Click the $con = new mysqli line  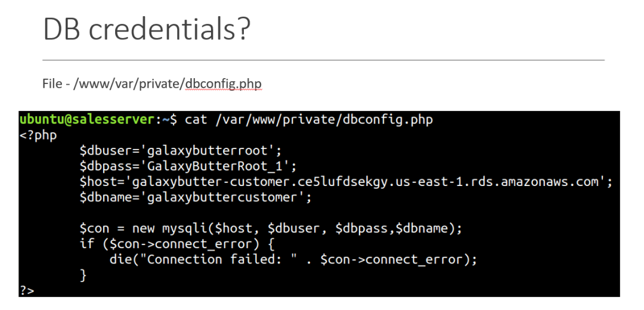(271, 229)
